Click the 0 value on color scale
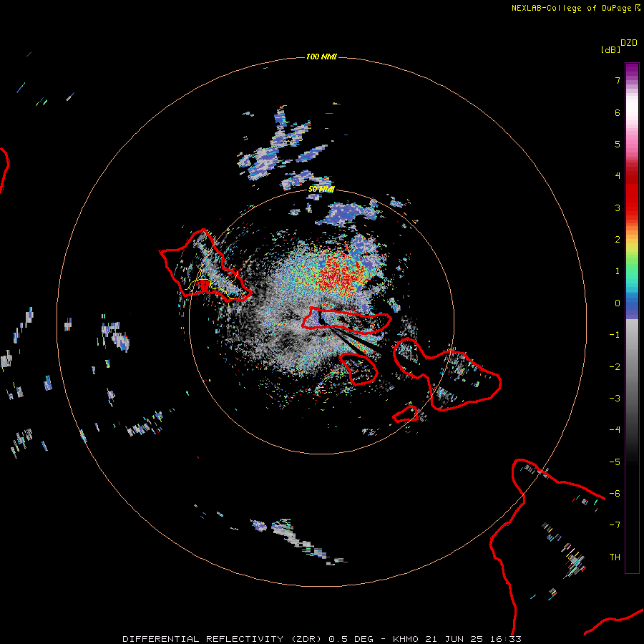 (x=618, y=303)
